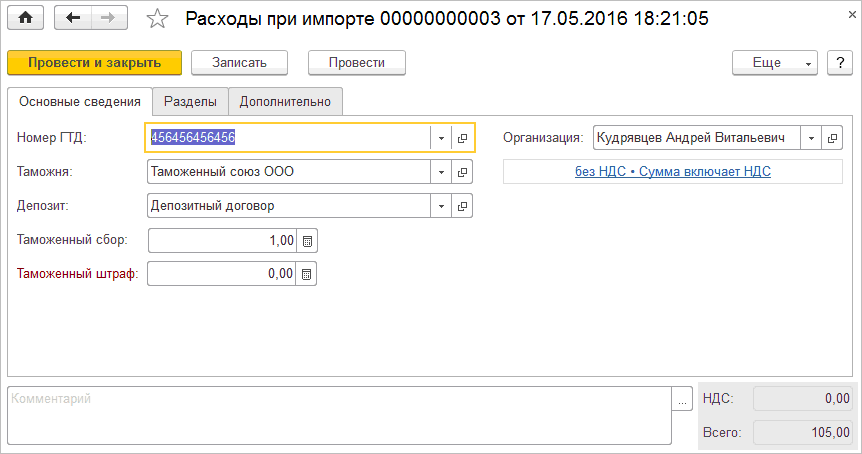Open the Депозит record form icon

pos(462,206)
